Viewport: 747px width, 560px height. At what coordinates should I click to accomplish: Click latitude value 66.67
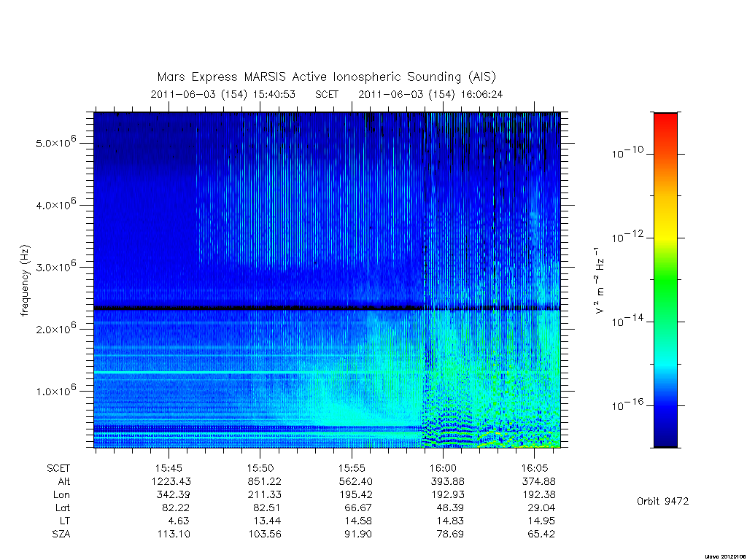(x=358, y=507)
